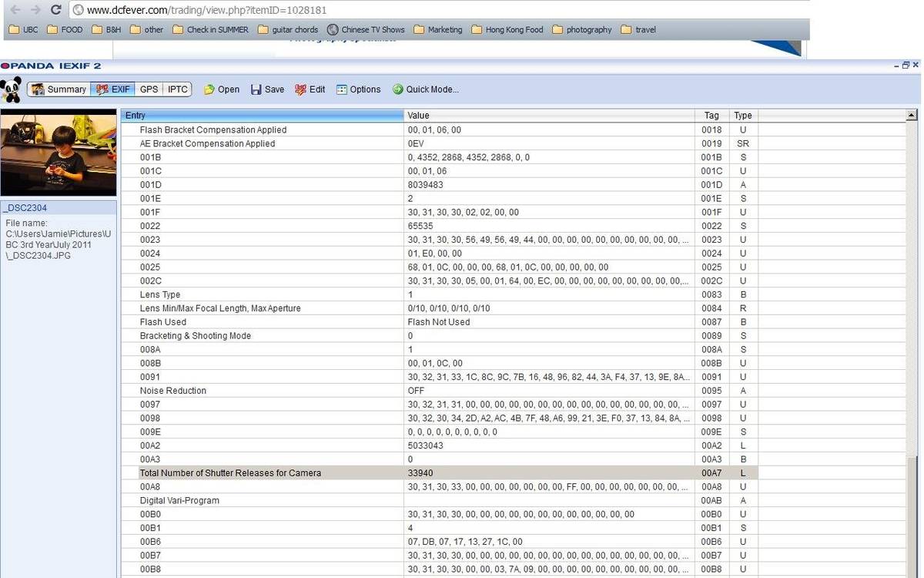Click the Open file button
924x578 pixels.
point(221,89)
